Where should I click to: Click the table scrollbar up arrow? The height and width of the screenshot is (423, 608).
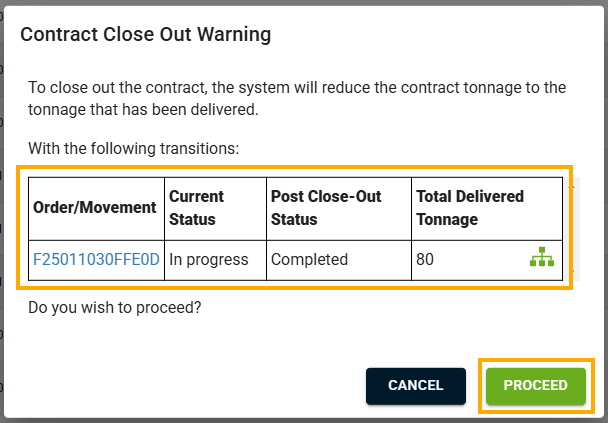572,187
